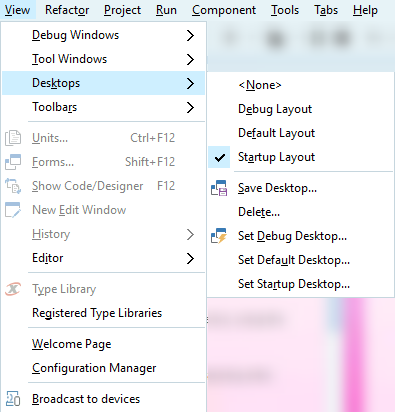395x412 pixels.
Task: Open the Tabs menu
Action: (326, 10)
